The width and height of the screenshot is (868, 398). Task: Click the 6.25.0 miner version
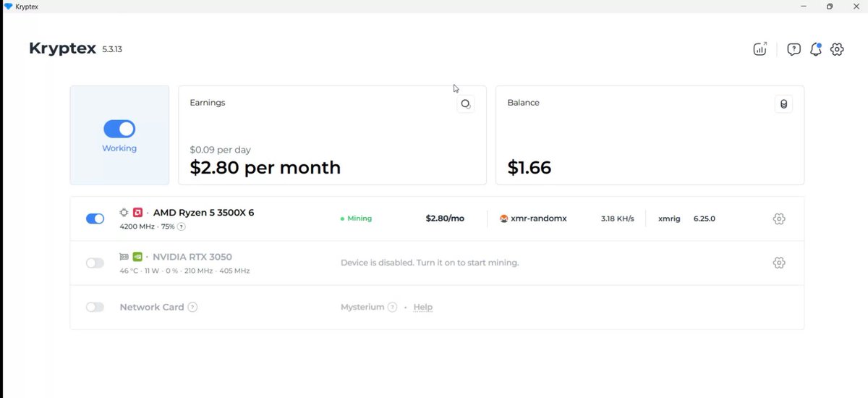(705, 219)
